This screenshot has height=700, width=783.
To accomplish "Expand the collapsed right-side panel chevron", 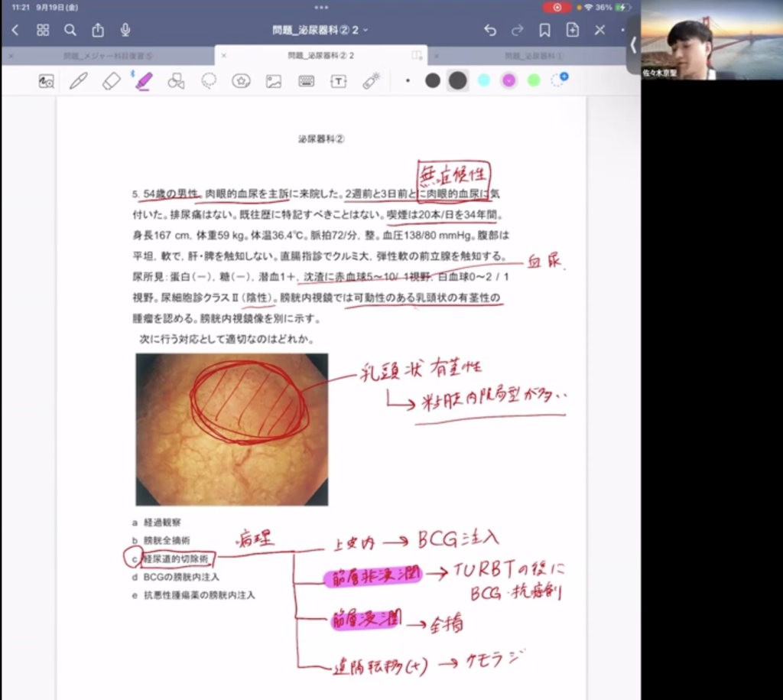I will (633, 46).
